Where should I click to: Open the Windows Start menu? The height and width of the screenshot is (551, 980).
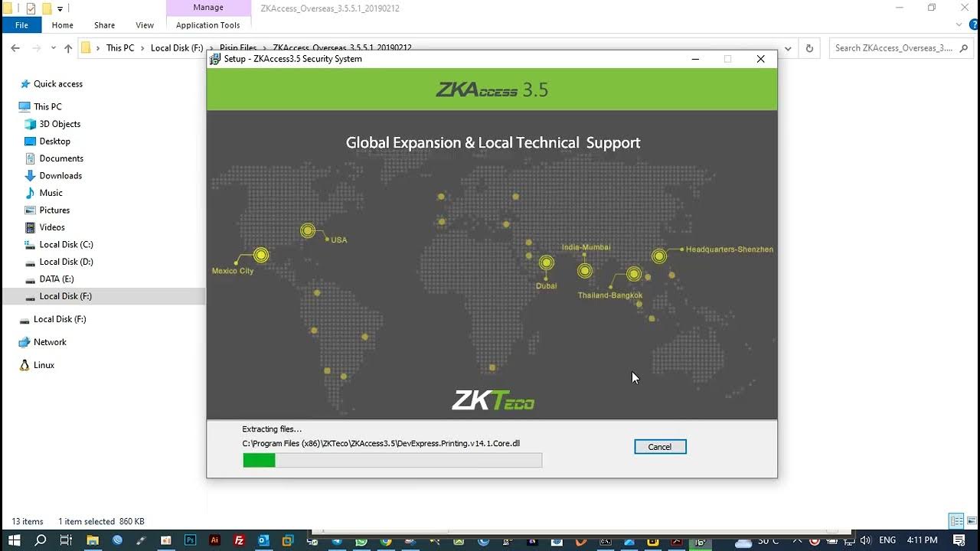pyautogui.click(x=15, y=540)
